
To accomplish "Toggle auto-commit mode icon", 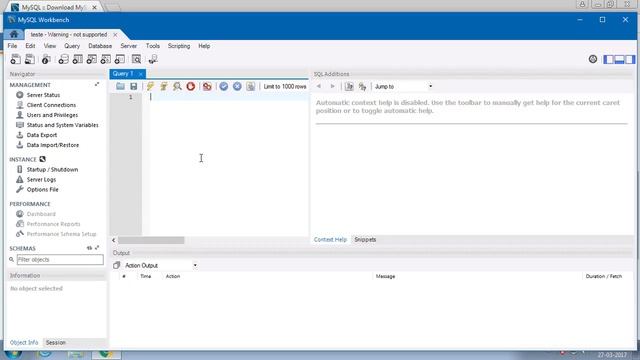I will (x=251, y=86).
